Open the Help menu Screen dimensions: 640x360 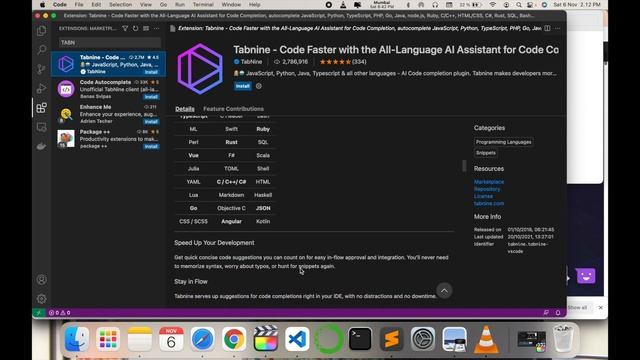(254, 4)
